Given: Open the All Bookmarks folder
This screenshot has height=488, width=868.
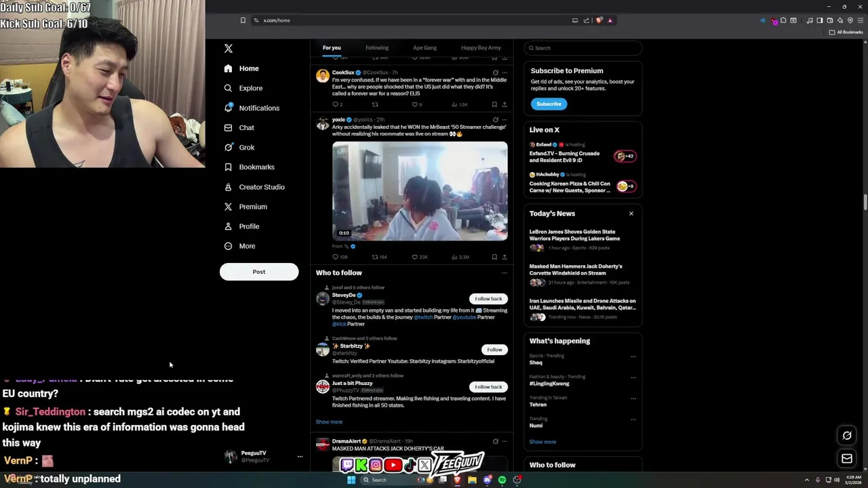Looking at the screenshot, I should point(846,32).
